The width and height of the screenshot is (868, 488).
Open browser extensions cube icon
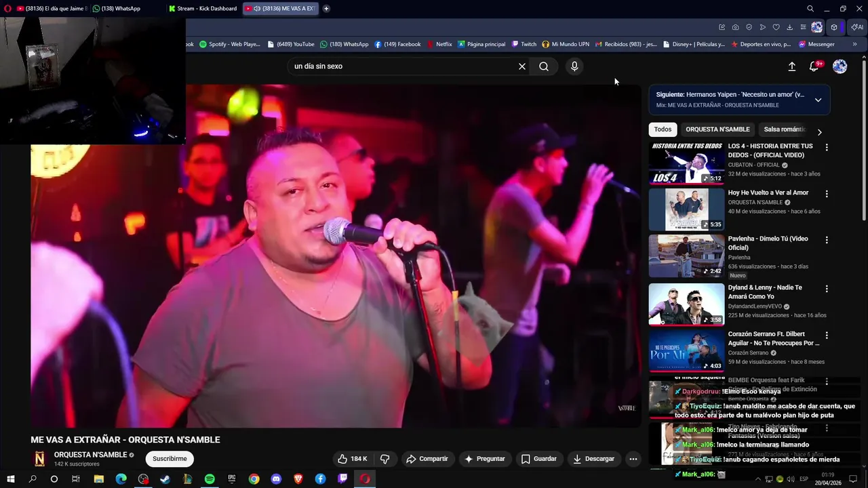834,27
